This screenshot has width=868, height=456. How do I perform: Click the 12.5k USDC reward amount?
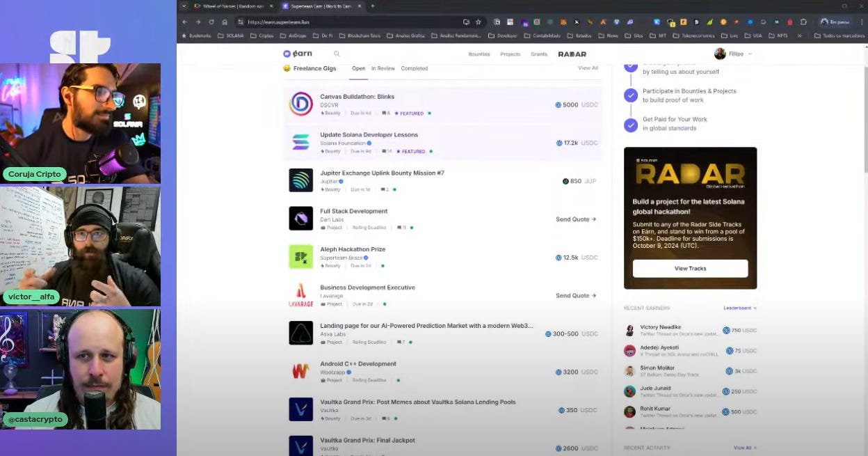click(x=577, y=258)
